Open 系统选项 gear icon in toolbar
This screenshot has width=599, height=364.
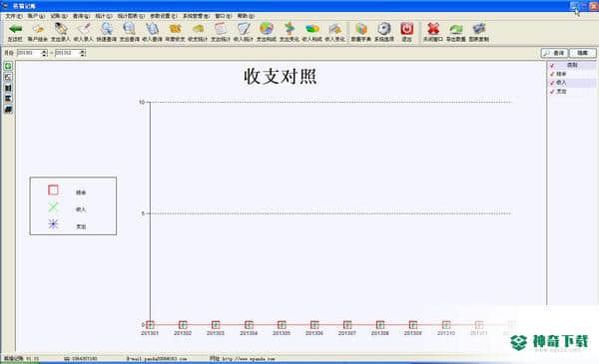tap(384, 32)
